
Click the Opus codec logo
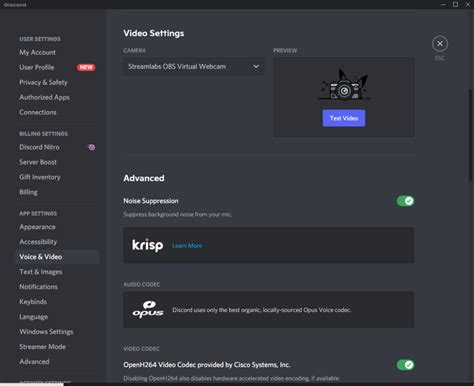[148, 310]
